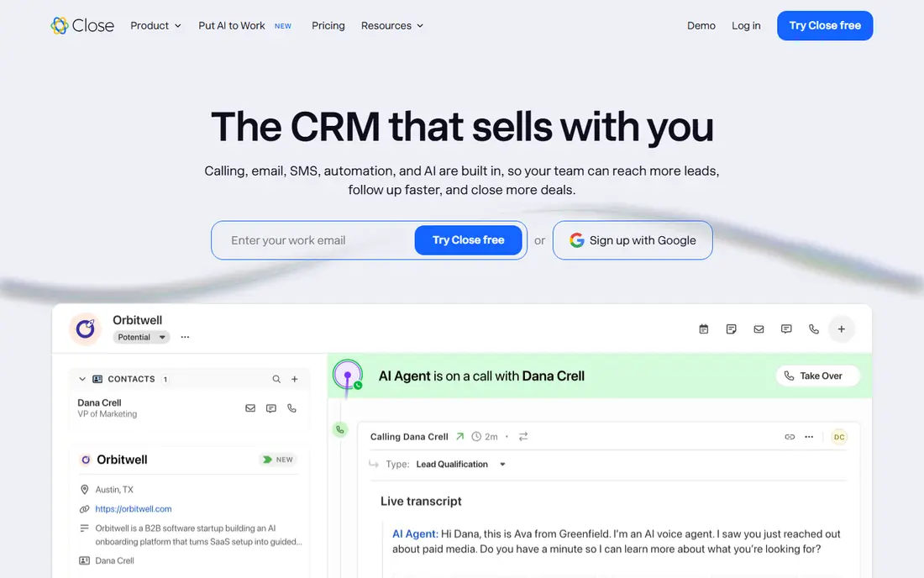
Task: Open the Lead Qualification type dropdown
Action: tap(461, 465)
